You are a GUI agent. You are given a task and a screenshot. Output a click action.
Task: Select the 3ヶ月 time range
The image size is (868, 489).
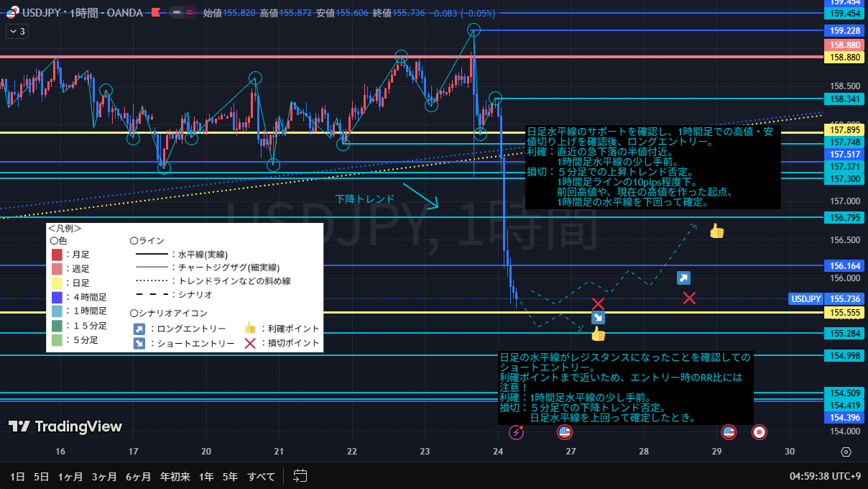point(104,476)
